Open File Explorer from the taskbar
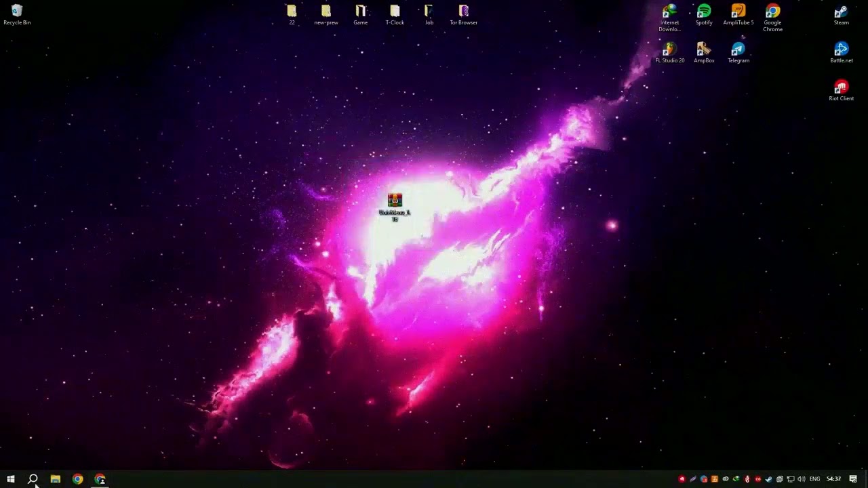The image size is (868, 488). pyautogui.click(x=56, y=479)
